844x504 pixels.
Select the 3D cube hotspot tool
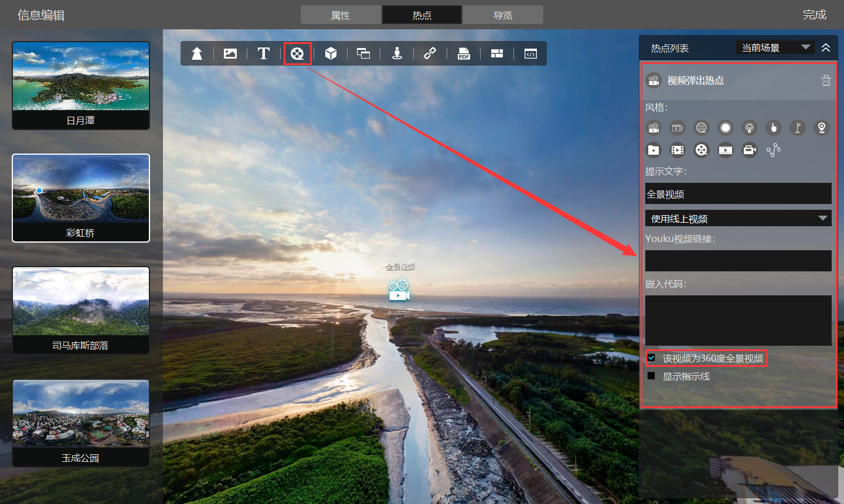[x=331, y=54]
